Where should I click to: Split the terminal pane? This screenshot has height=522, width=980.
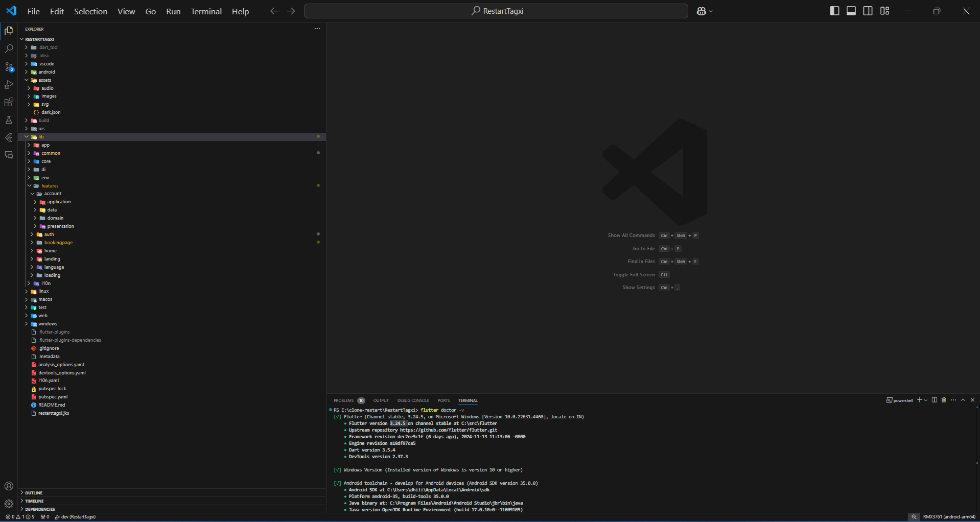pos(935,400)
